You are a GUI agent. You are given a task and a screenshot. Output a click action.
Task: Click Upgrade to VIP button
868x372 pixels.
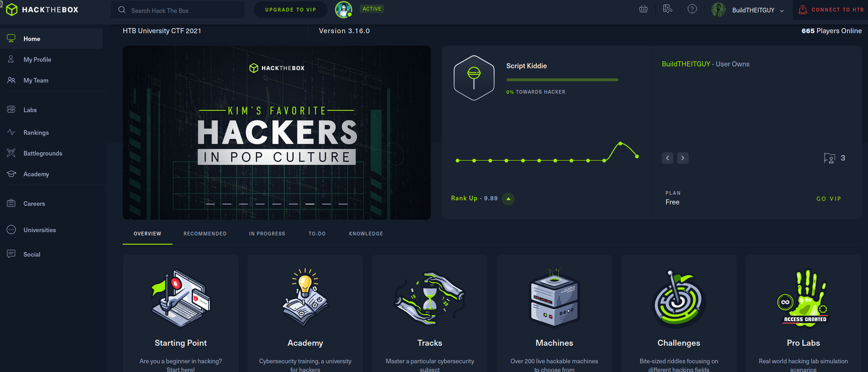(291, 10)
